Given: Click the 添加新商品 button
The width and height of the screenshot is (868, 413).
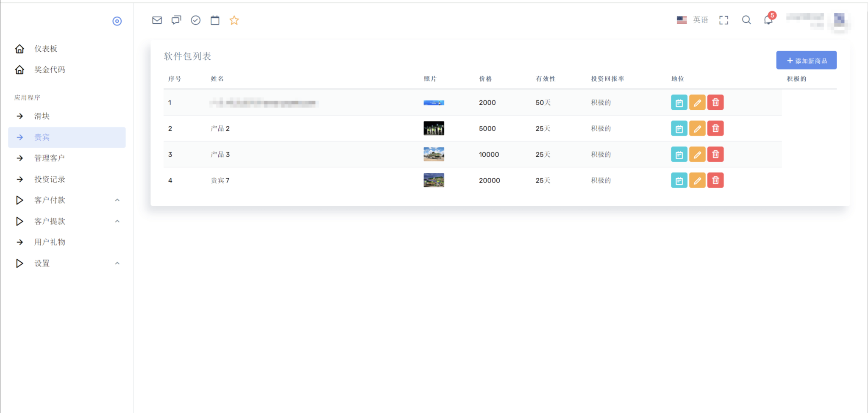Looking at the screenshot, I should tap(806, 61).
